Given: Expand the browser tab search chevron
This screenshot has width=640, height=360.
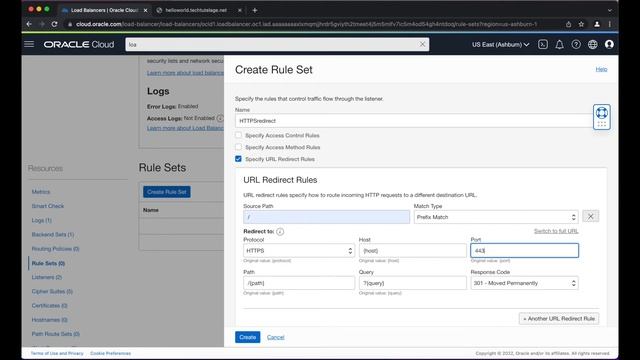Looking at the screenshot, I should pos(610,10).
